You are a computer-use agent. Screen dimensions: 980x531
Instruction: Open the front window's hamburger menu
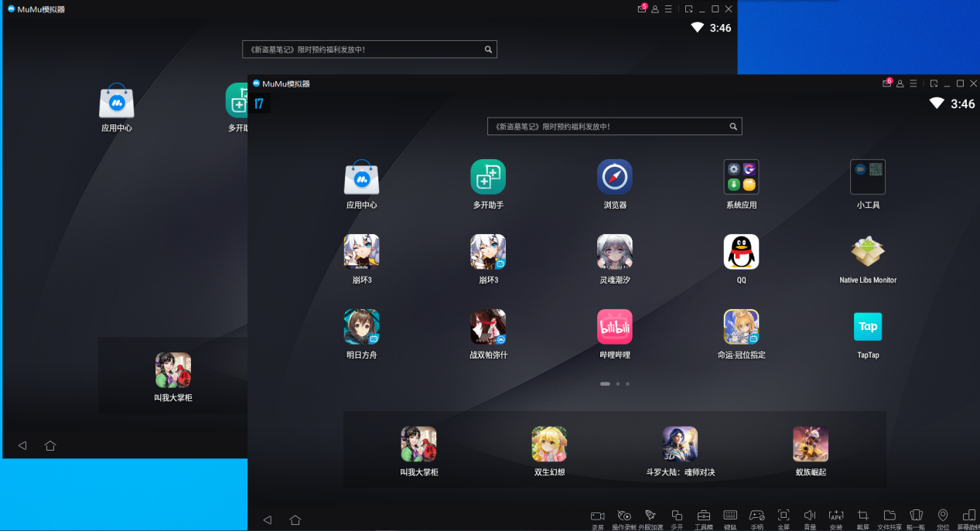(913, 83)
